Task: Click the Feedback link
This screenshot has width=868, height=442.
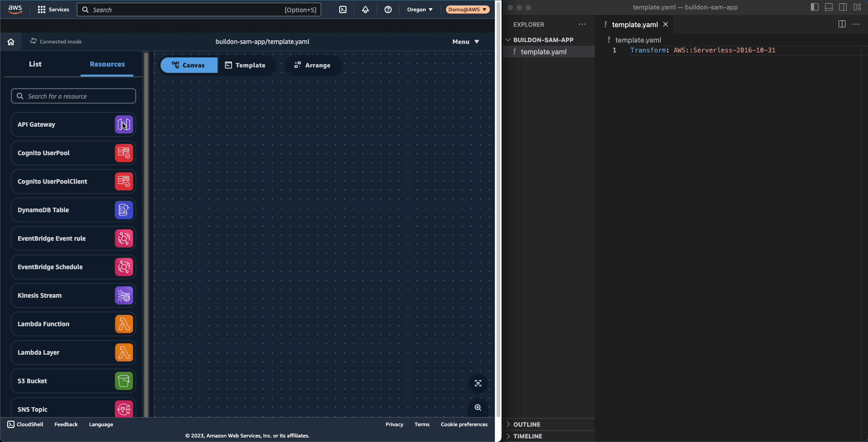Action: tap(66, 424)
